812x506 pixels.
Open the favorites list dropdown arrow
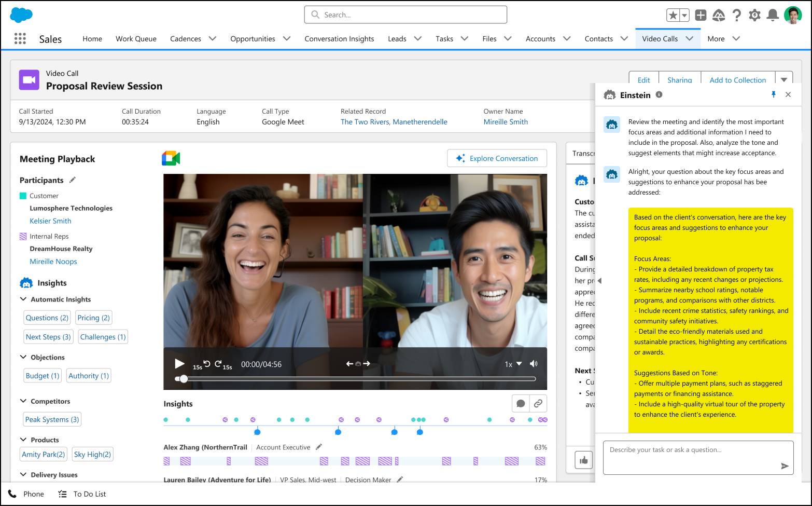click(684, 15)
